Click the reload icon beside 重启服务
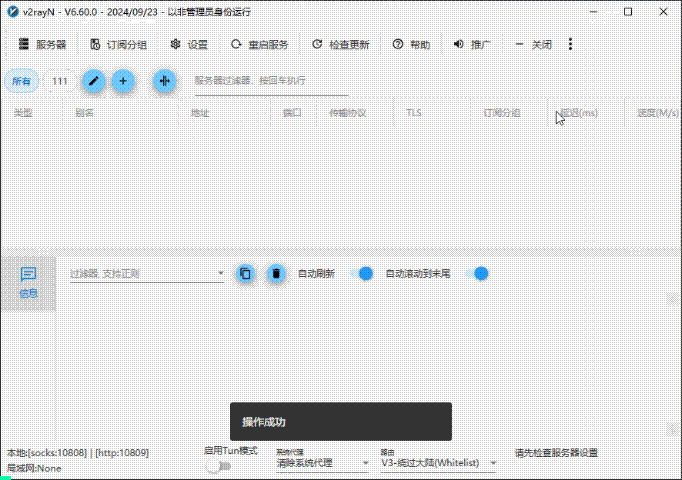Image resolution: width=682 pixels, height=480 pixels. pyautogui.click(x=236, y=44)
